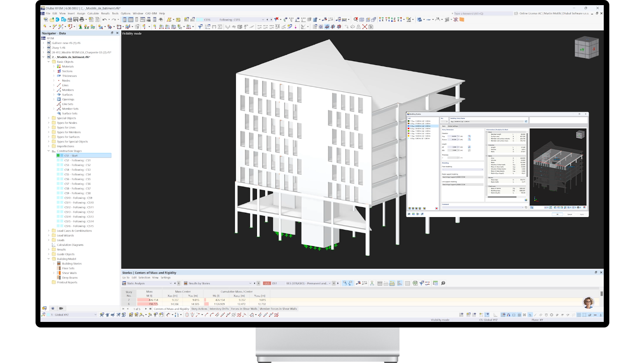The height and width of the screenshot is (363, 644).
Task: Open the Print tool icon
Action: point(82,19)
